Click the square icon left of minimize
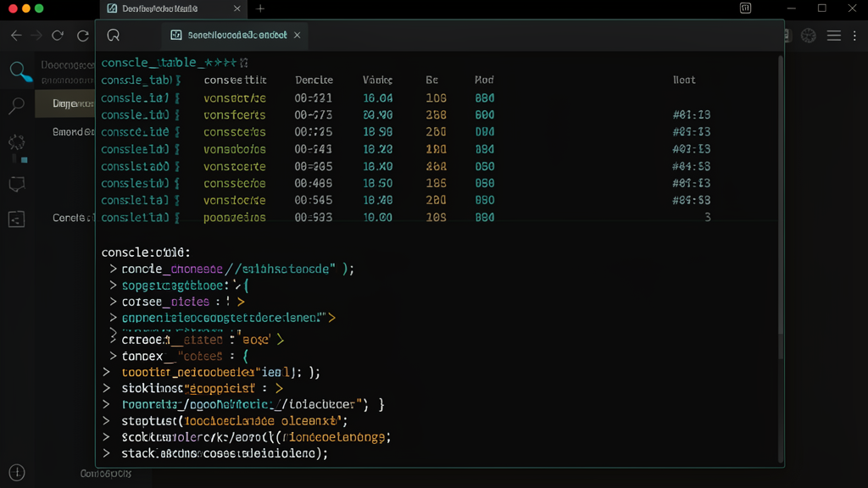This screenshot has height=488, width=868. pyautogui.click(x=746, y=8)
